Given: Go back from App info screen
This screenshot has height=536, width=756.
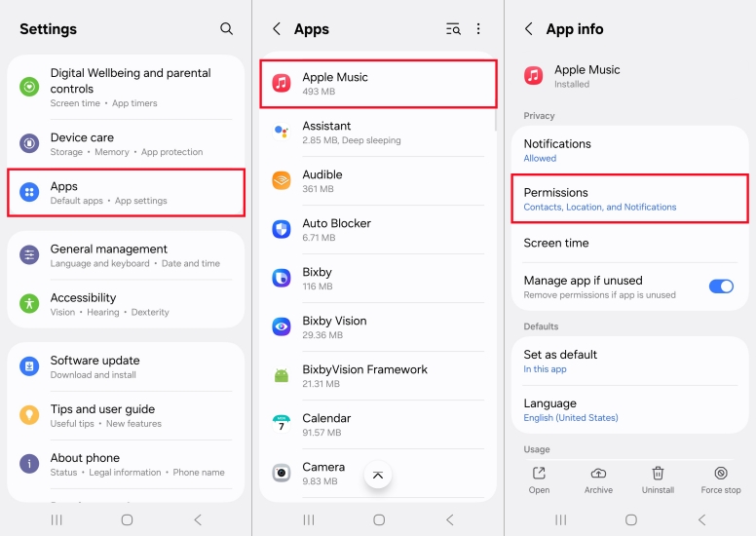Looking at the screenshot, I should (x=528, y=29).
